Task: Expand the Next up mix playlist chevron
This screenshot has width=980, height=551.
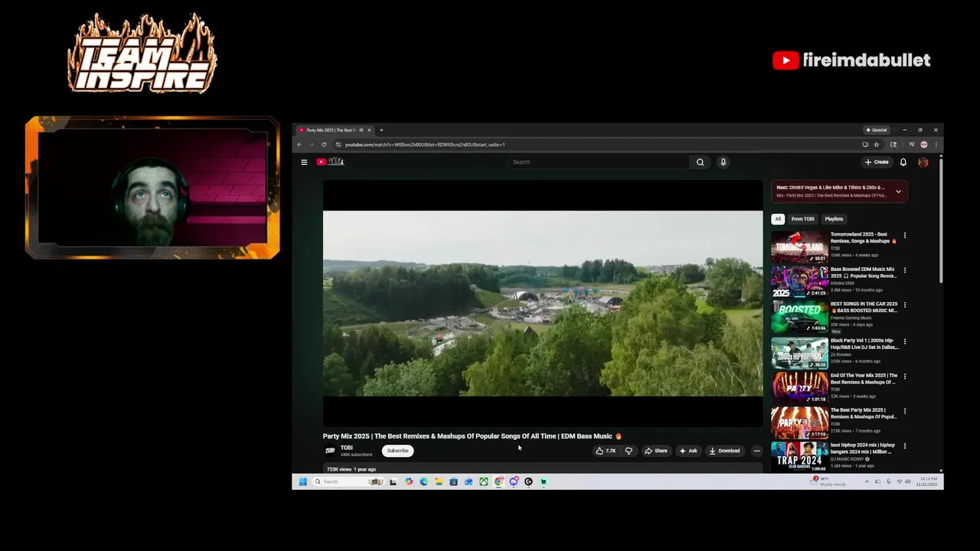Action: coord(898,191)
